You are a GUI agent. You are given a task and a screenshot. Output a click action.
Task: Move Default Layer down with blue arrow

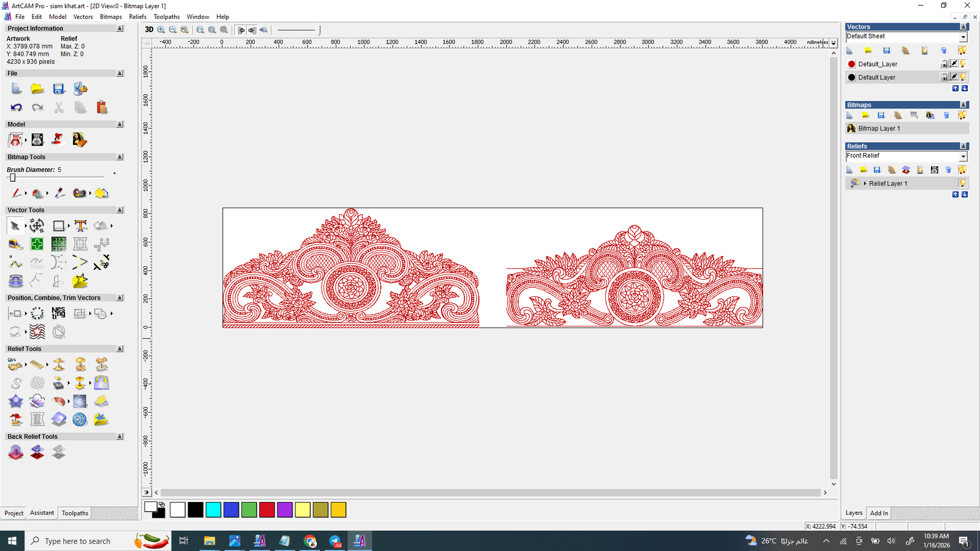click(965, 88)
